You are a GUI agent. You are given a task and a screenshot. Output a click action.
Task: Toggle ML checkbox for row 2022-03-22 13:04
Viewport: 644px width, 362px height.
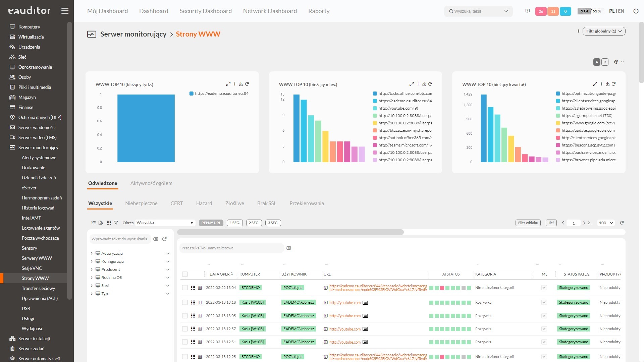tap(544, 288)
